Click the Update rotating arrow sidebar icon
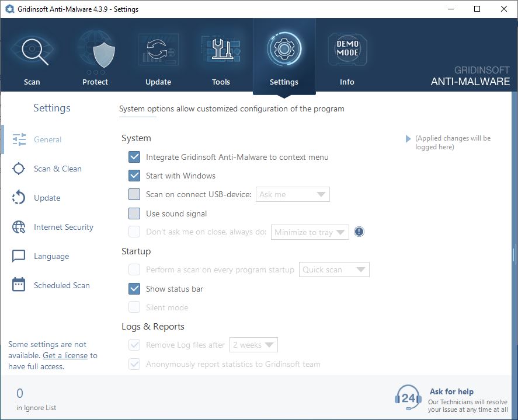 click(x=19, y=198)
